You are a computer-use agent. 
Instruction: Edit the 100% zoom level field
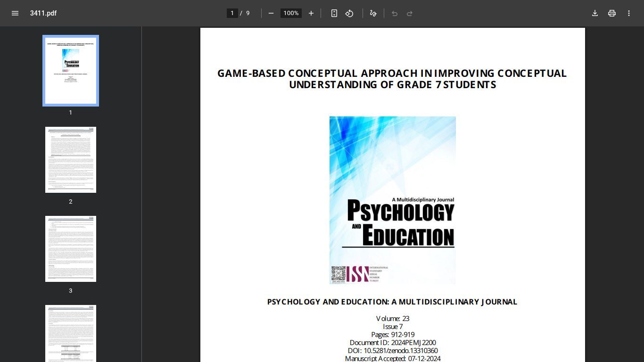pos(291,13)
